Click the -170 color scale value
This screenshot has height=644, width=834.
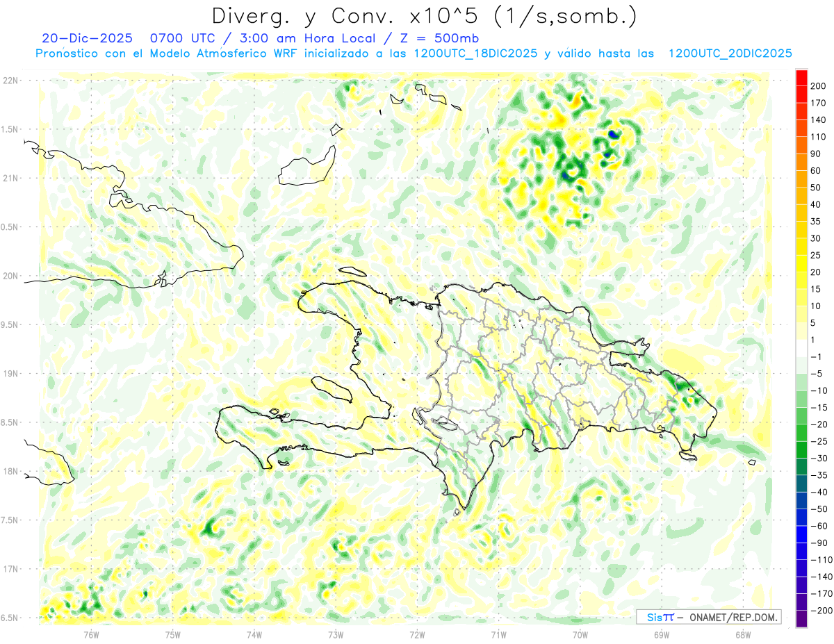tap(821, 593)
